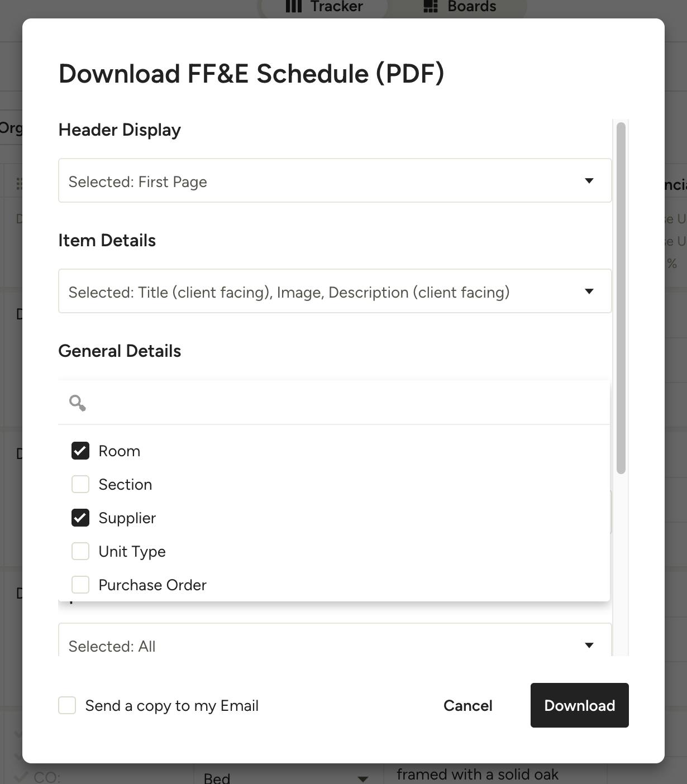Viewport: 687px width, 784px height.
Task: Focus the General Details search field
Action: coord(334,403)
